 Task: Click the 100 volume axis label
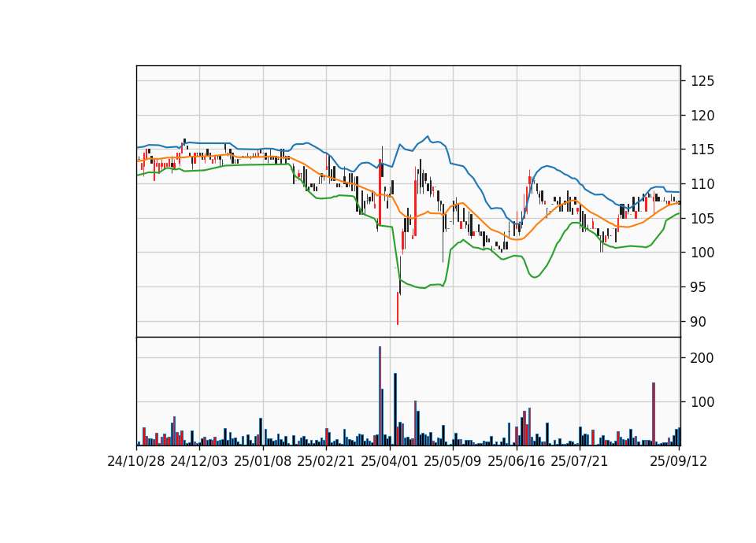pyautogui.click(x=702, y=402)
